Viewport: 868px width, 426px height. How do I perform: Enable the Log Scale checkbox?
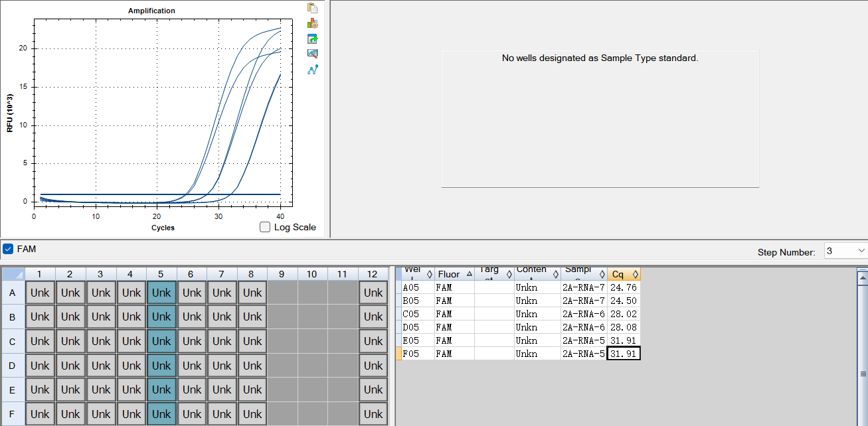[x=265, y=227]
